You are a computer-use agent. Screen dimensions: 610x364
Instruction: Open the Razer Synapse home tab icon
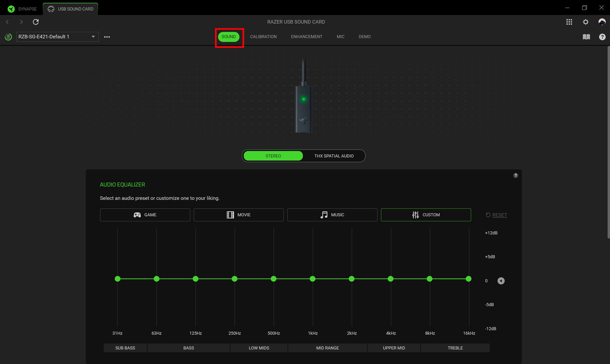pyautogui.click(x=11, y=9)
